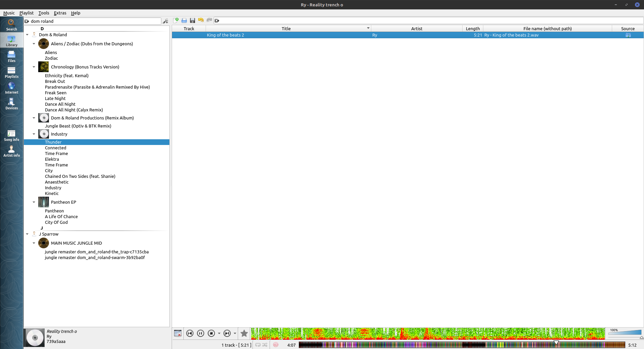Click the spectrogram analyzer display
The width and height of the screenshot is (644, 349).
click(x=428, y=334)
